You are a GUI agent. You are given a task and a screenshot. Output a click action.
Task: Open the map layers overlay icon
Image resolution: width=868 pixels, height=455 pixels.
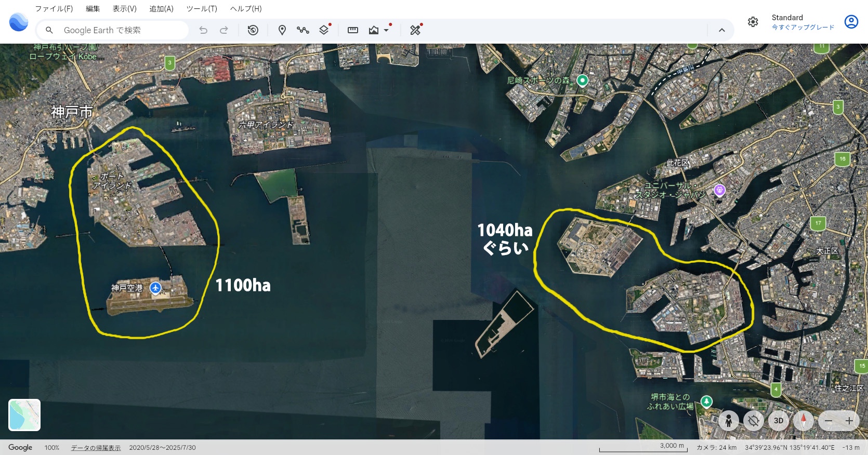pos(324,30)
